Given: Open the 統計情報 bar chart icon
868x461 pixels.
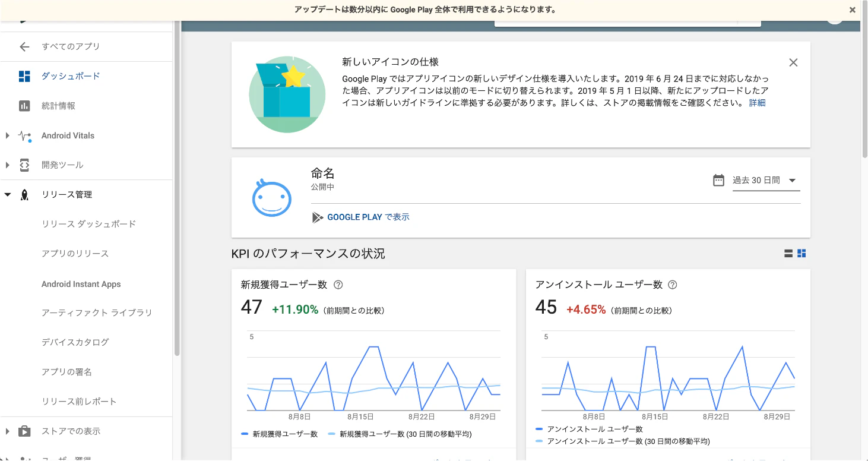Looking at the screenshot, I should click(24, 106).
